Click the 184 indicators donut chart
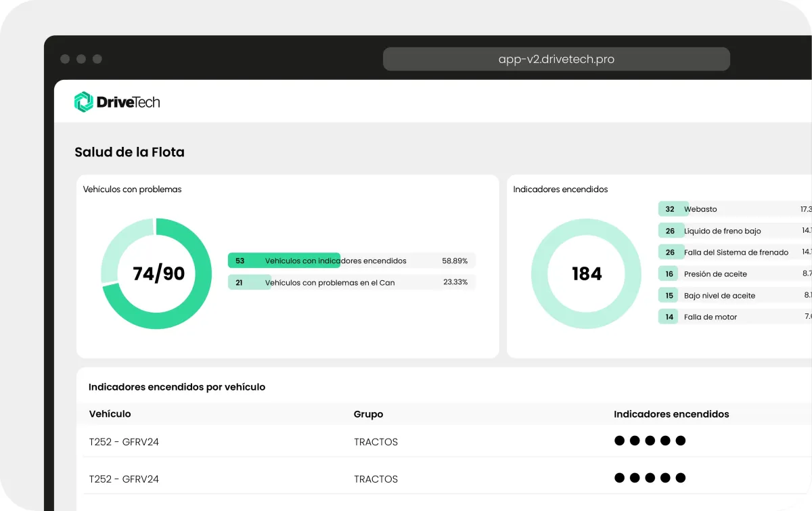This screenshot has width=812, height=511. tap(586, 273)
